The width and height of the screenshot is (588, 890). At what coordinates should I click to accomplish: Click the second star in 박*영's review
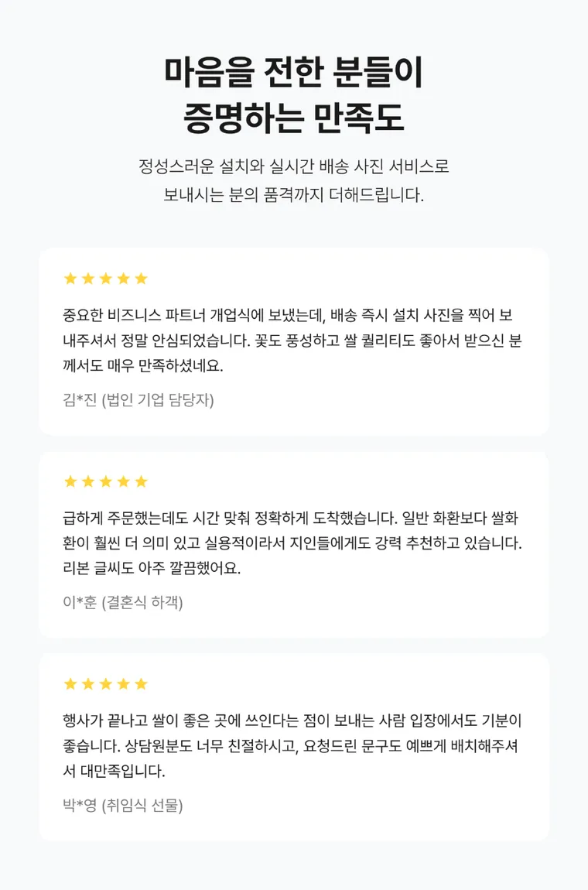[88, 683]
